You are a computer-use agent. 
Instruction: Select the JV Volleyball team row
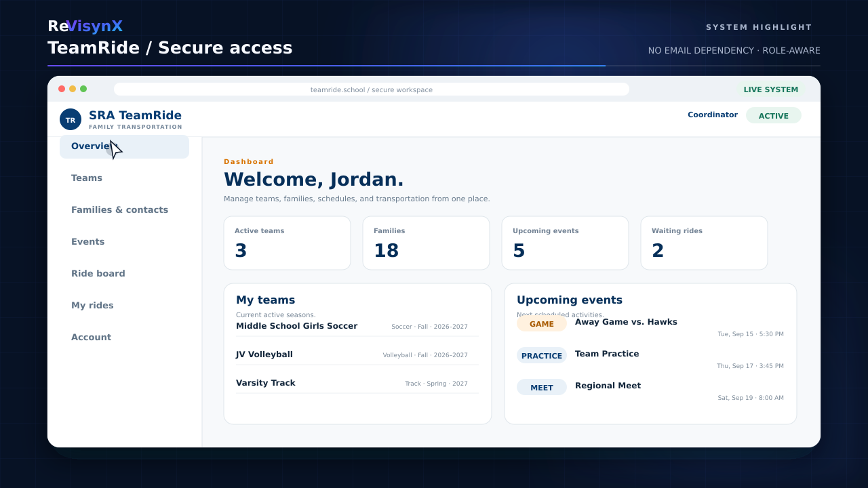tap(357, 355)
